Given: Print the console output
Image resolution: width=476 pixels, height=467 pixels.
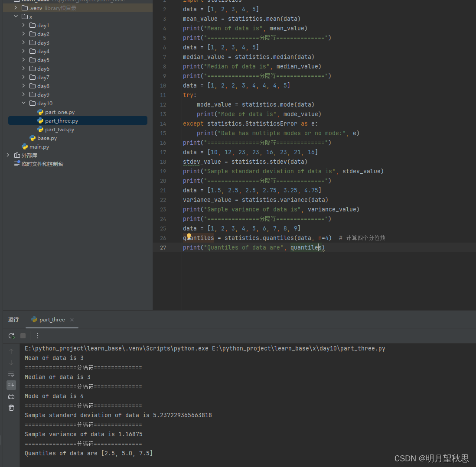Looking at the screenshot, I should (11, 396).
